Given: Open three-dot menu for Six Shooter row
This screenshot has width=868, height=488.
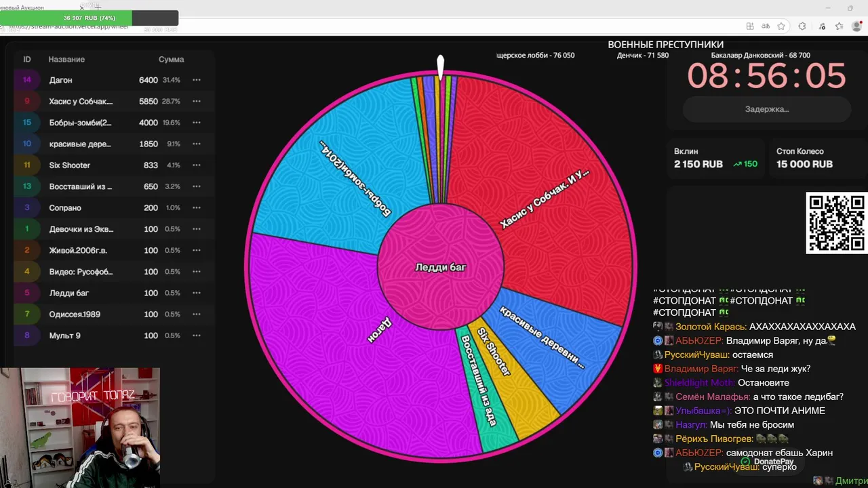Looking at the screenshot, I should pyautogui.click(x=197, y=165).
